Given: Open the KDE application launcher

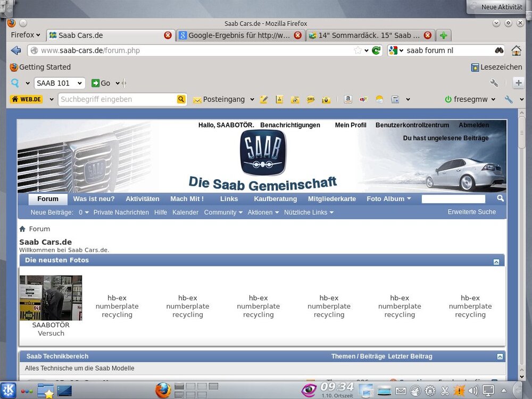Looking at the screenshot, I should tap(8, 390).
